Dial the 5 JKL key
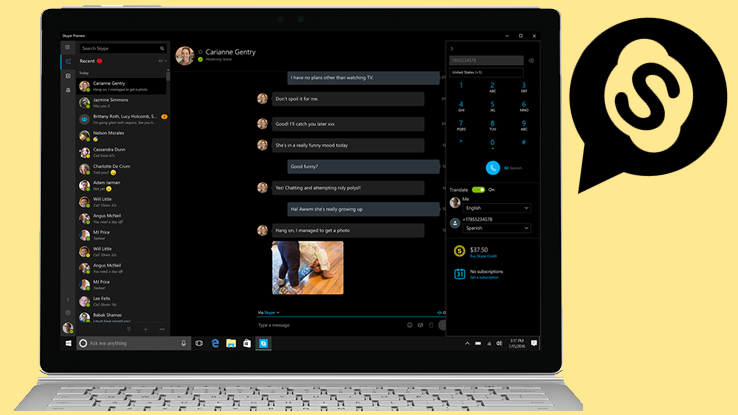The width and height of the screenshot is (738, 415). point(492,106)
